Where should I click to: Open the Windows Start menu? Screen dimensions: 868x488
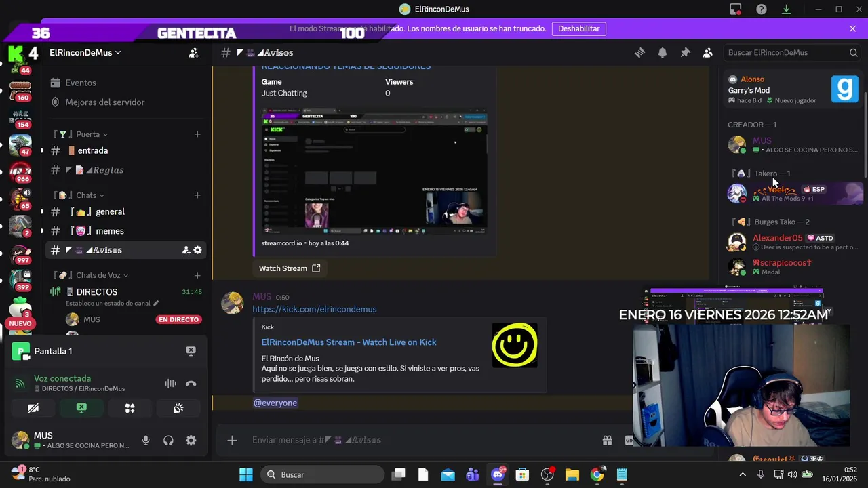tap(246, 474)
